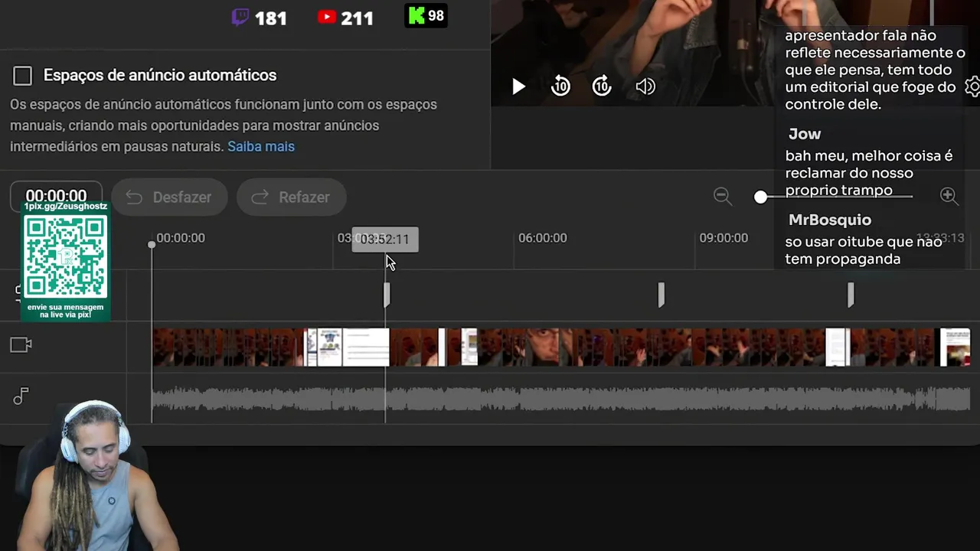This screenshot has width=980, height=551.
Task: Select the ad break marker near 08:00
Action: [x=661, y=295]
